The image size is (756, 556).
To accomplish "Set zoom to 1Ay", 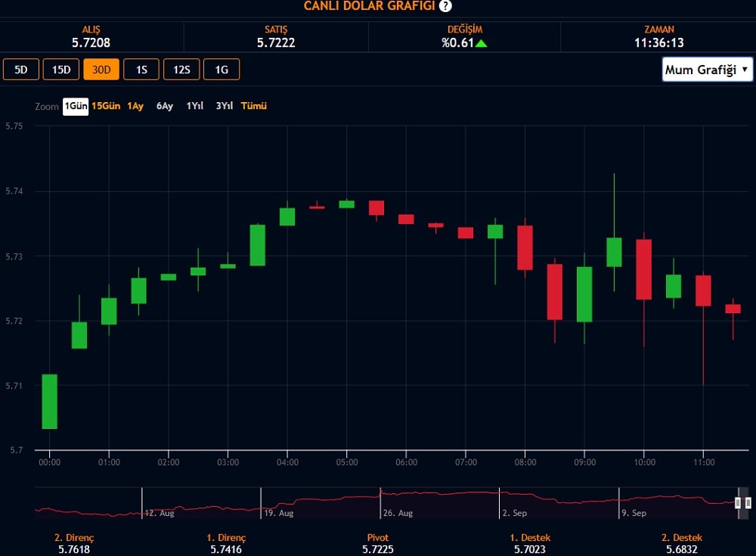I will (x=135, y=106).
